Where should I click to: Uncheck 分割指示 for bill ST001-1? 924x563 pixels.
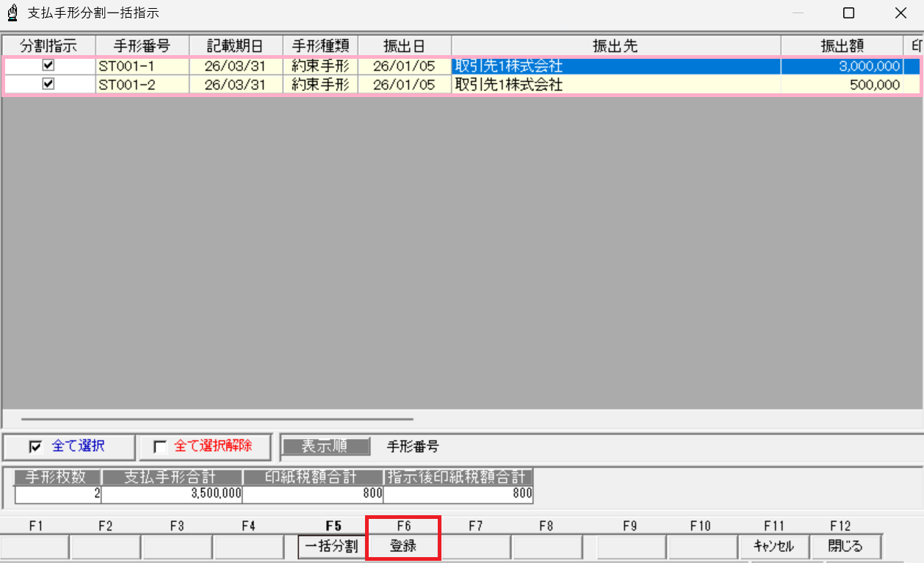click(48, 66)
